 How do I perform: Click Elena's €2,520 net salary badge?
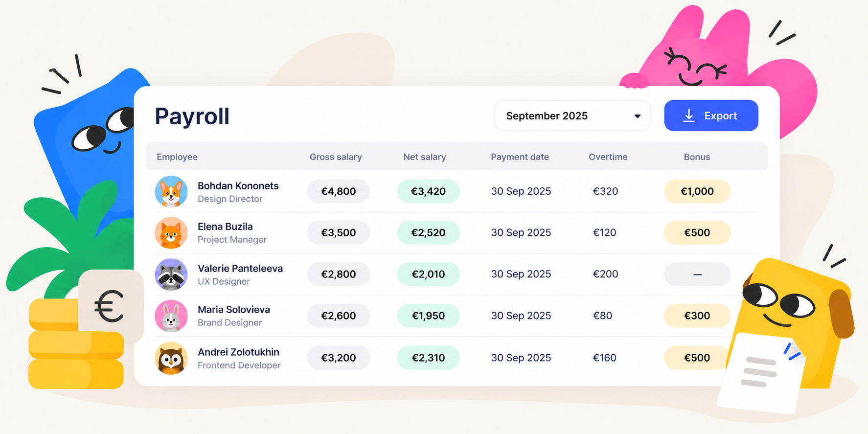click(428, 232)
